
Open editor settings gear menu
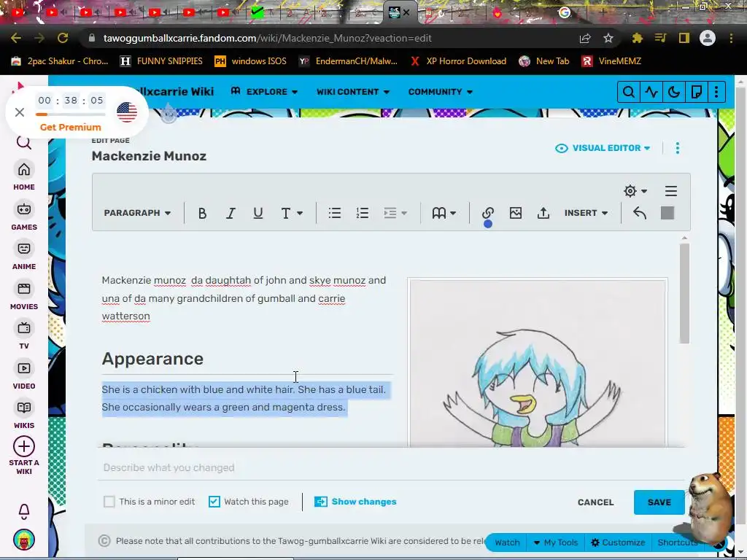pos(635,191)
